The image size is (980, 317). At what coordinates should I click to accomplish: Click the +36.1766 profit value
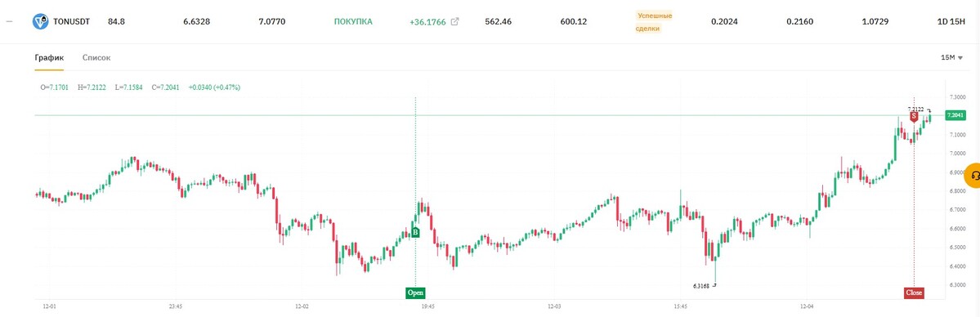427,22
